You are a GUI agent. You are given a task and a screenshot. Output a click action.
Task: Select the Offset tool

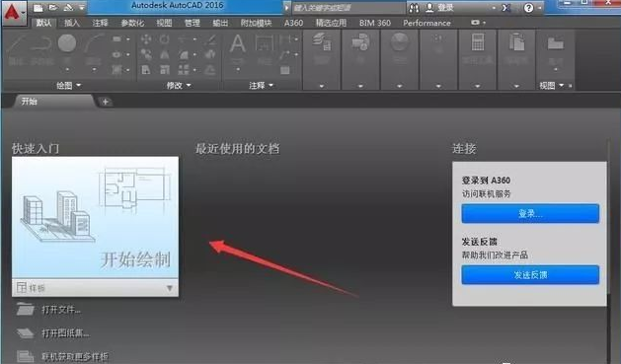coord(210,70)
